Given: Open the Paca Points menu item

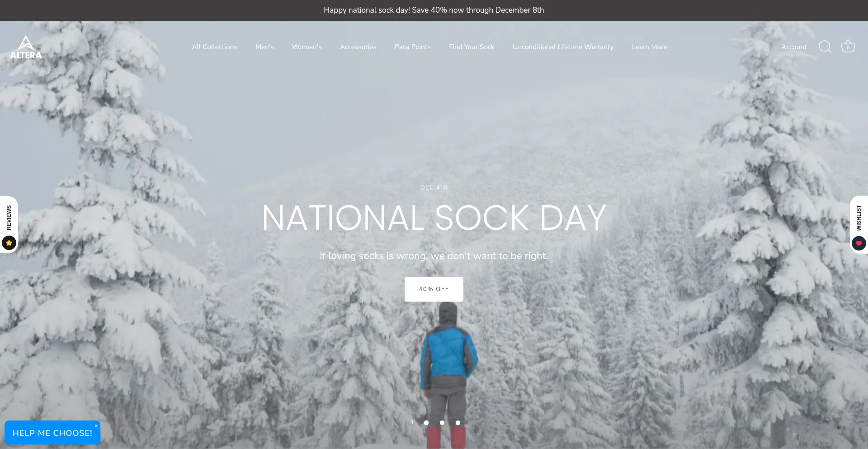Looking at the screenshot, I should (413, 47).
